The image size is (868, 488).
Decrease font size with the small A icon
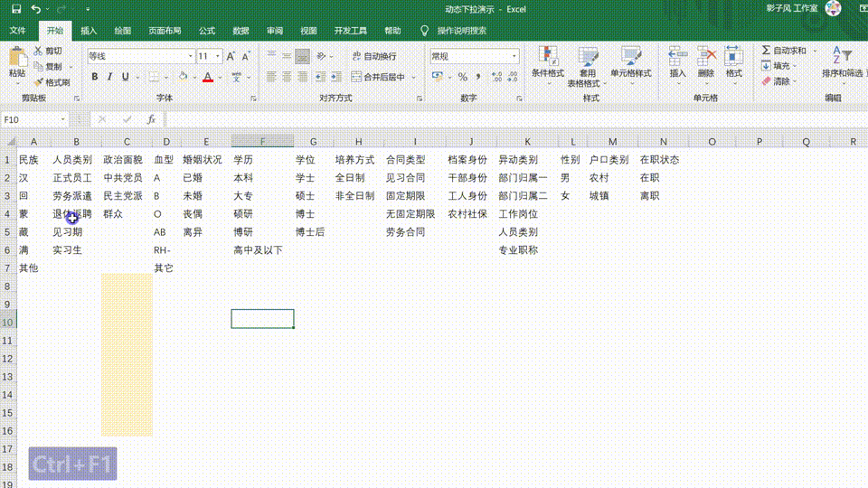tap(246, 56)
